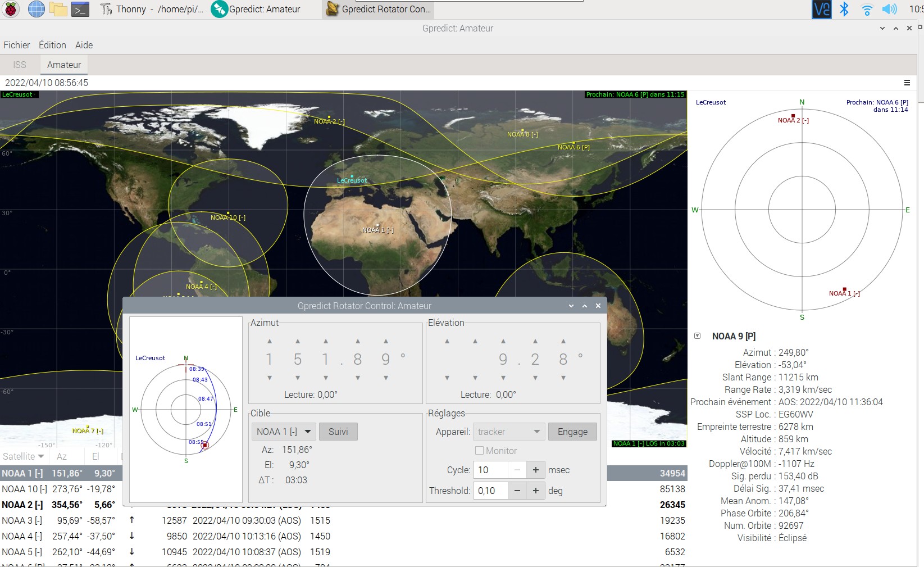
Task: Launch the web browser globe icon
Action: [36, 9]
